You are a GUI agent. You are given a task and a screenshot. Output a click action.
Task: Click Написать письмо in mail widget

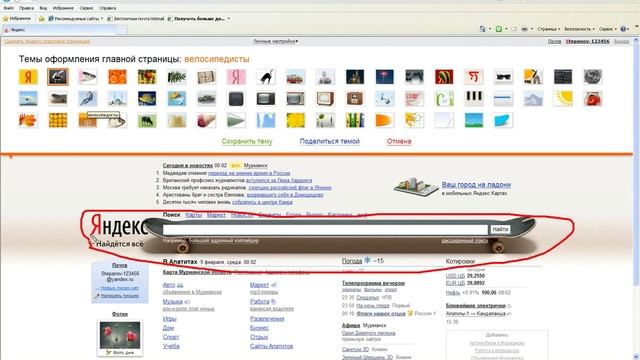point(120,296)
